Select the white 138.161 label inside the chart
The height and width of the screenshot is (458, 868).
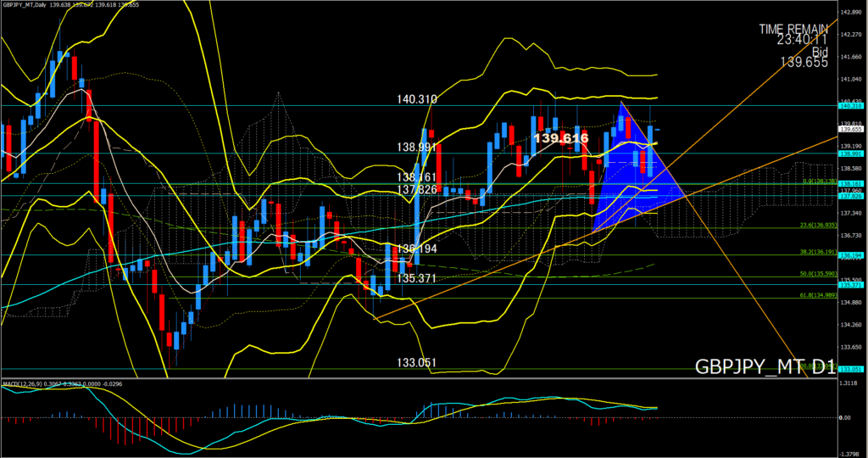(x=417, y=178)
